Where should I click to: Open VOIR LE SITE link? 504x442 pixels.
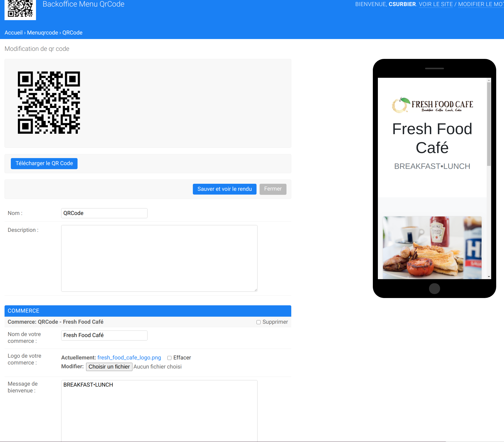coord(436,4)
